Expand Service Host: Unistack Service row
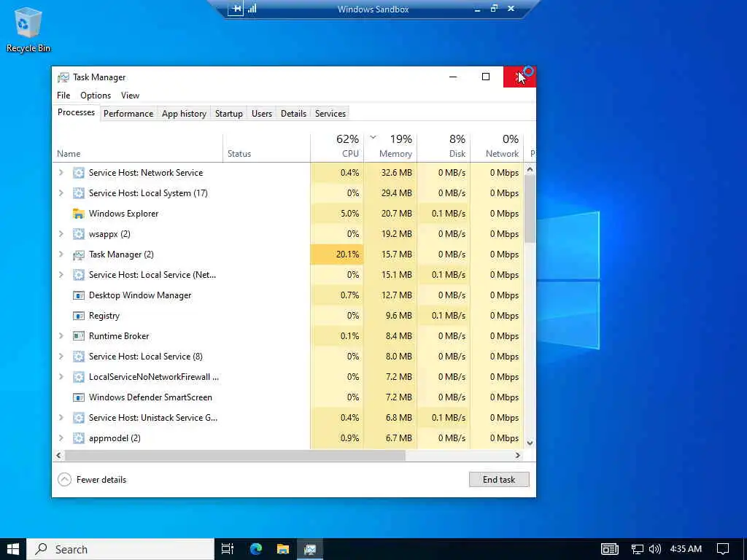The width and height of the screenshot is (747, 560). click(61, 418)
